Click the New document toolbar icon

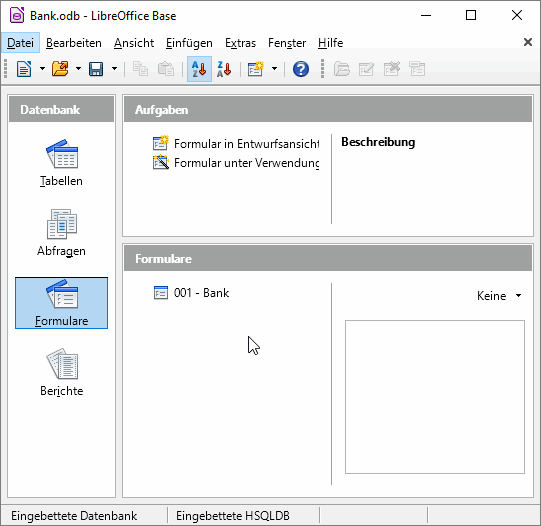pyautogui.click(x=24, y=69)
